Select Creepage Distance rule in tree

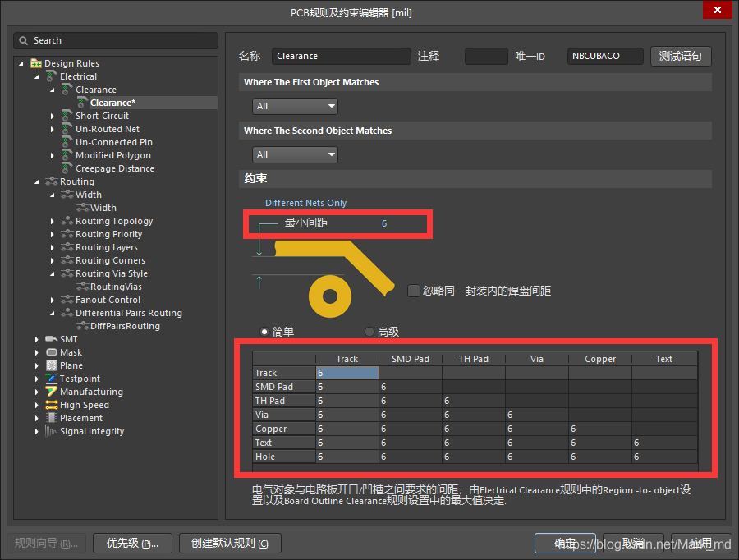click(114, 168)
